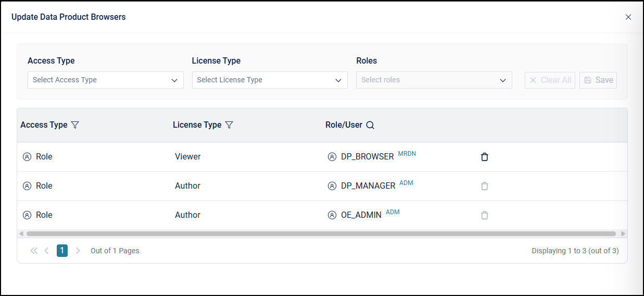
Task: Close the Update Data Product Browsers dialog
Action: [x=628, y=17]
